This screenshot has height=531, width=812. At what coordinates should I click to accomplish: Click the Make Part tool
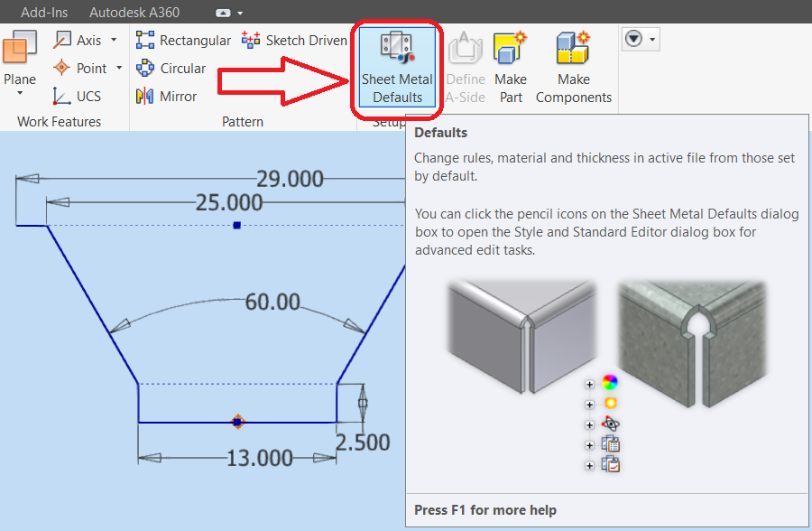(511, 68)
